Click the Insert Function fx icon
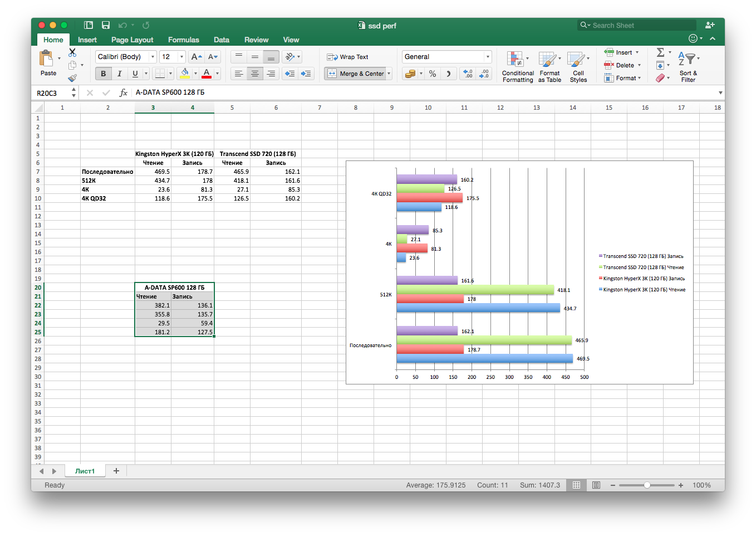The image size is (756, 536). click(x=124, y=92)
